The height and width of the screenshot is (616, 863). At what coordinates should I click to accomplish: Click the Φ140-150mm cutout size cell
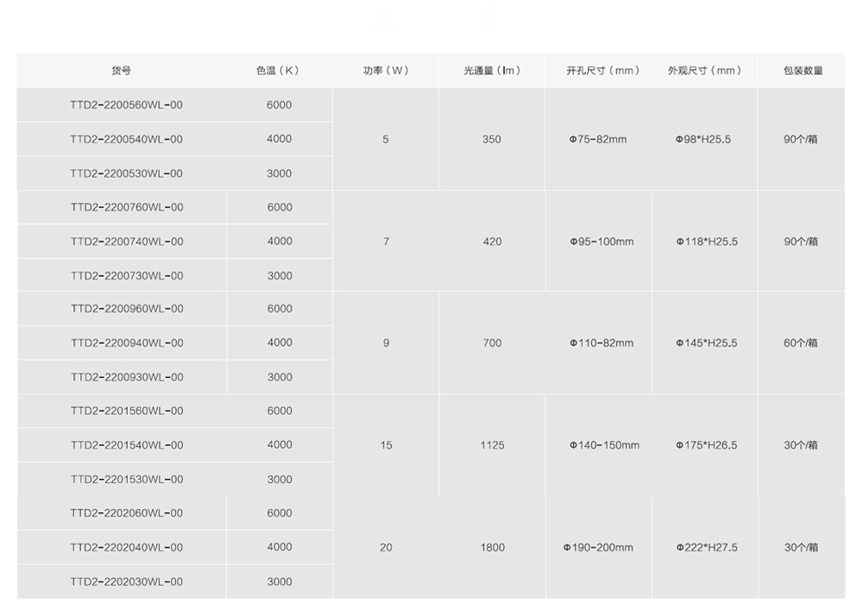click(x=604, y=445)
